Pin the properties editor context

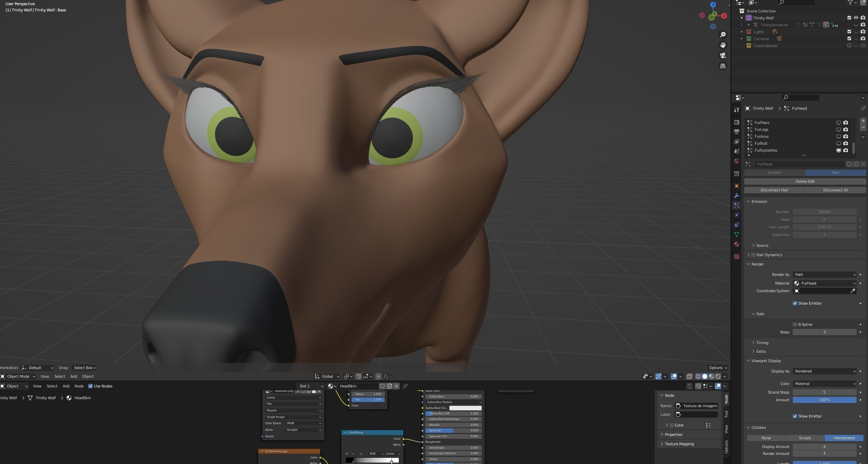coord(863,108)
